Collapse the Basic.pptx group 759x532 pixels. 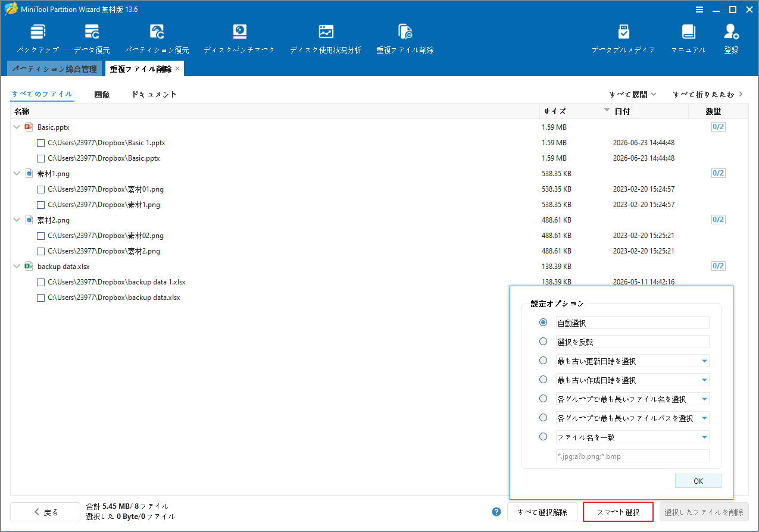tap(17, 127)
